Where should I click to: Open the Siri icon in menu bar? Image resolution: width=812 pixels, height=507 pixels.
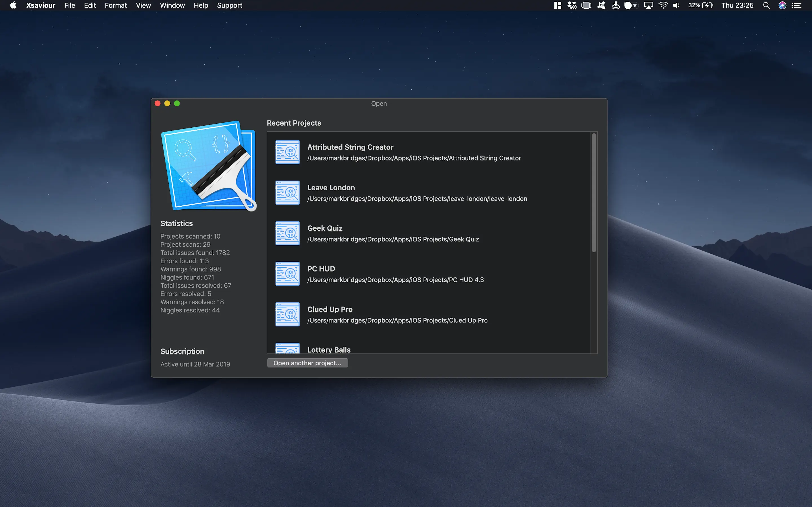(x=782, y=5)
